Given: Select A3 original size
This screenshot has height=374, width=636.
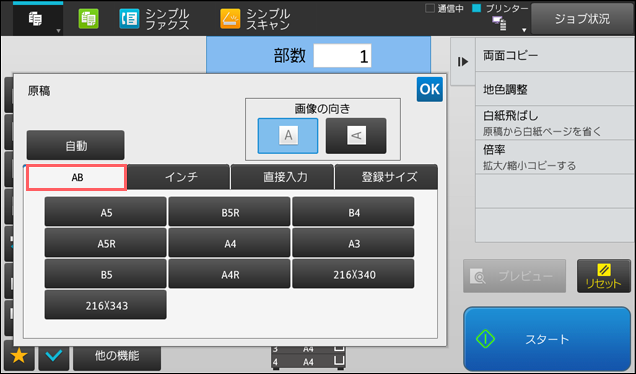Looking at the screenshot, I should [x=353, y=243].
